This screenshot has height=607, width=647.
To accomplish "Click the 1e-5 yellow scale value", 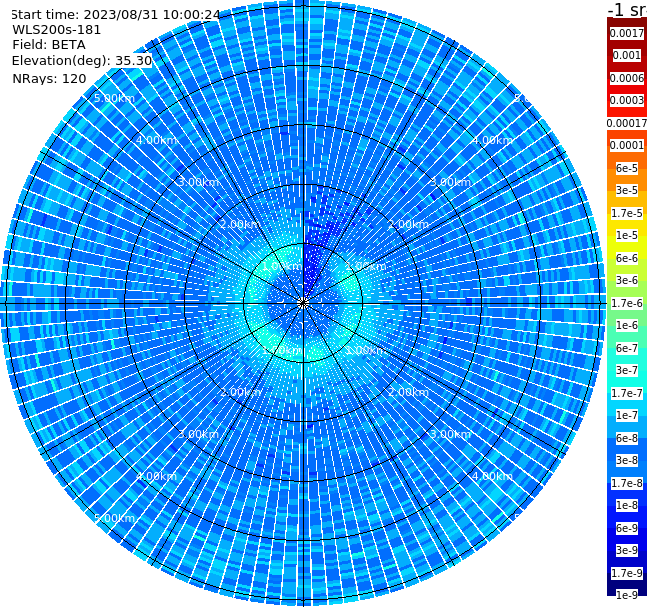I will (627, 235).
